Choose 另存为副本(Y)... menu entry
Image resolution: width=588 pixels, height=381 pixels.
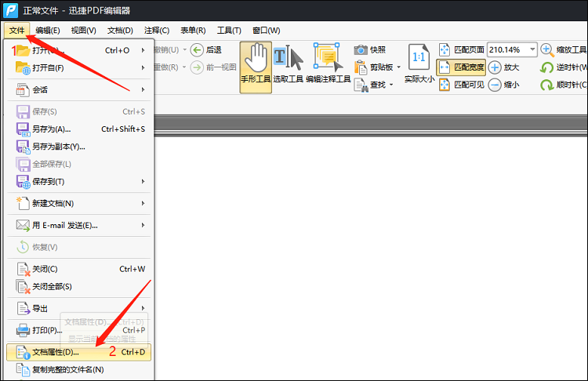click(x=78, y=147)
